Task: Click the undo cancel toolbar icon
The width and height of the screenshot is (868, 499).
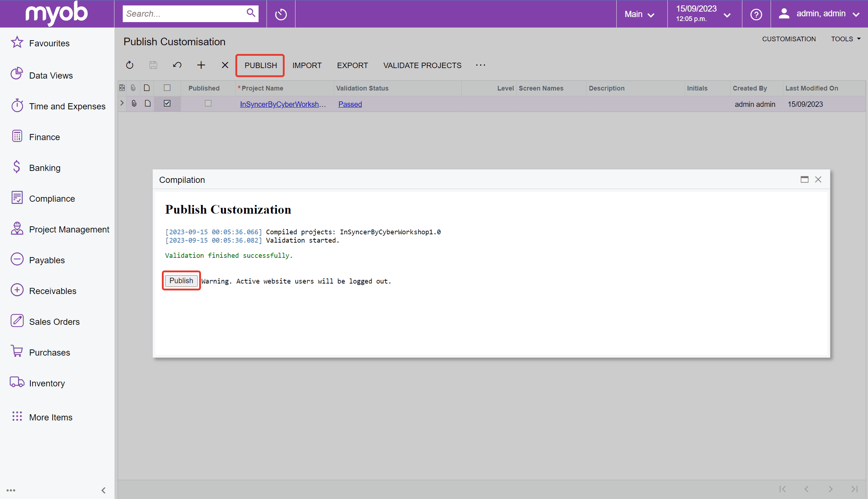Action: click(177, 65)
